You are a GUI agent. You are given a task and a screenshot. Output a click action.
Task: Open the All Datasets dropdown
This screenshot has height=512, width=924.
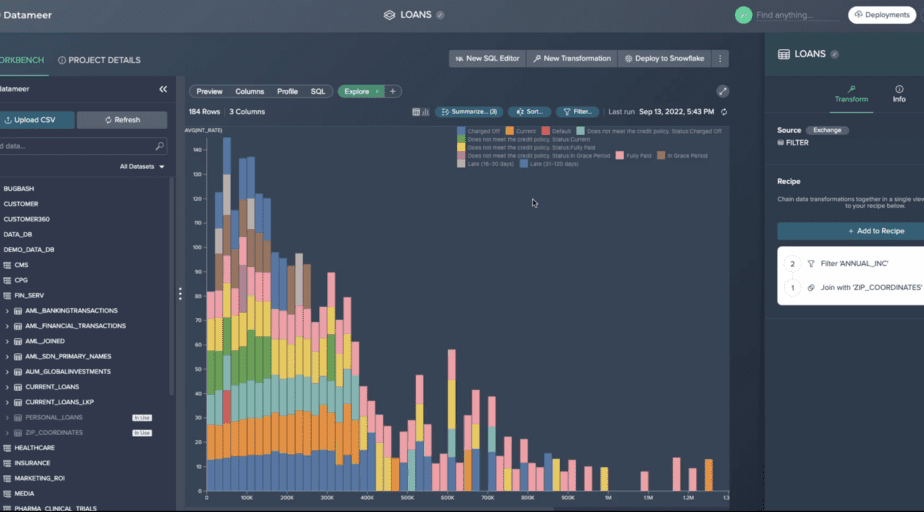coord(142,167)
